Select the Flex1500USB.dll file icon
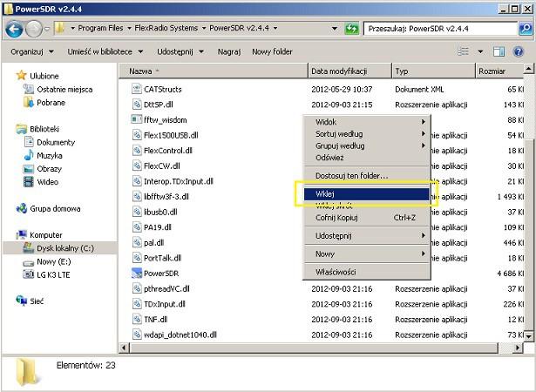Image resolution: width=536 pixels, height=392 pixels. (137, 135)
